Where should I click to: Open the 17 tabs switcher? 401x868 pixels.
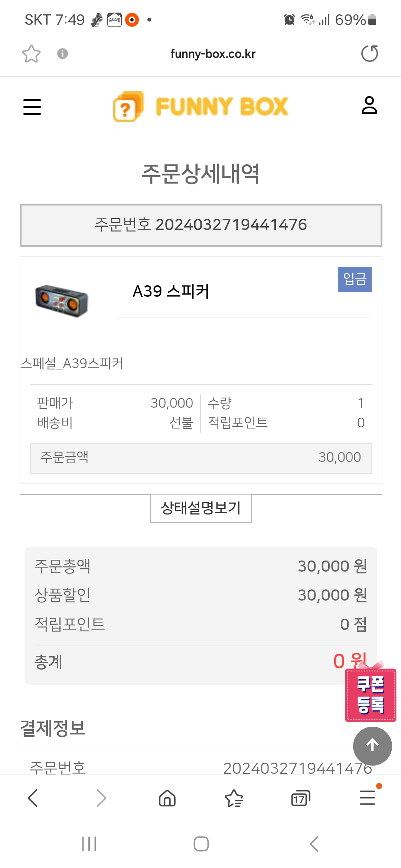[300, 798]
